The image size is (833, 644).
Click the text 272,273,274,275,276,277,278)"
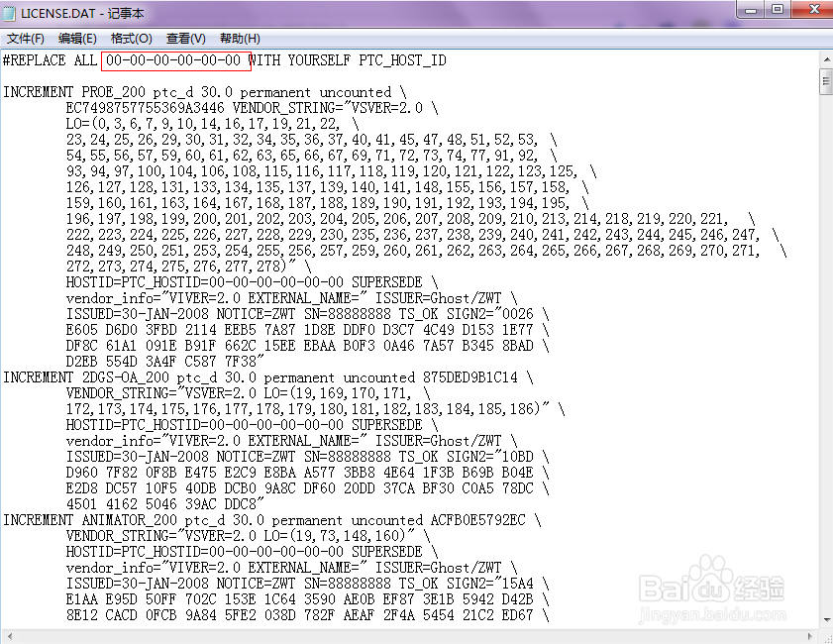[x=181, y=267]
